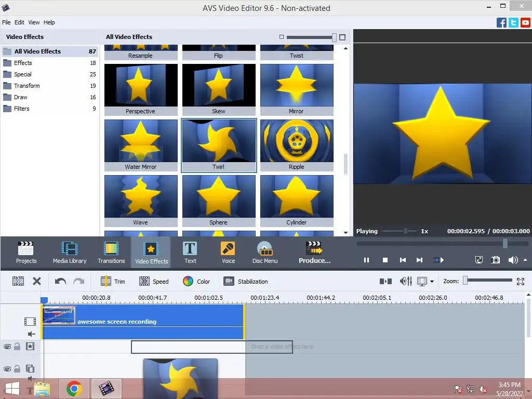The image size is (532, 399).
Task: Open the Edit menu
Action: coord(19,22)
